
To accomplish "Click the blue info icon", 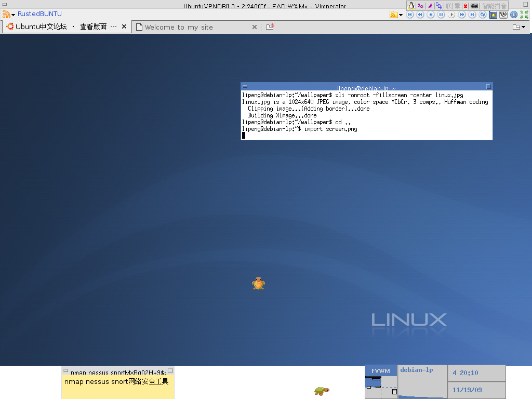I will tap(514, 15).
